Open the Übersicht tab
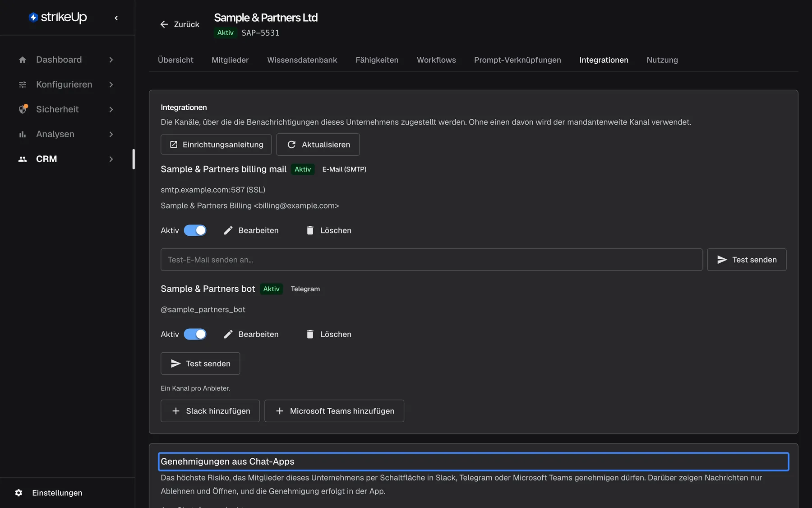 tap(175, 60)
